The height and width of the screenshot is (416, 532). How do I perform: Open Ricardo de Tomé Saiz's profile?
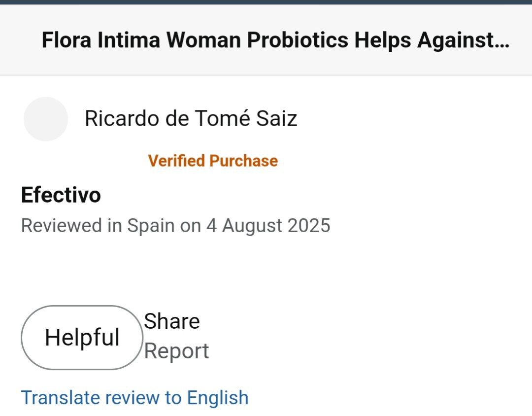(191, 118)
